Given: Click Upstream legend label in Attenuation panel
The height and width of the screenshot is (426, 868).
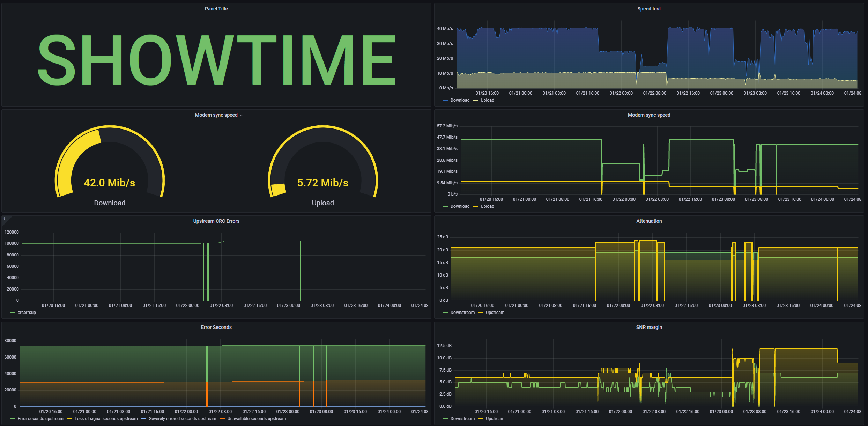Looking at the screenshot, I should pos(495,313).
